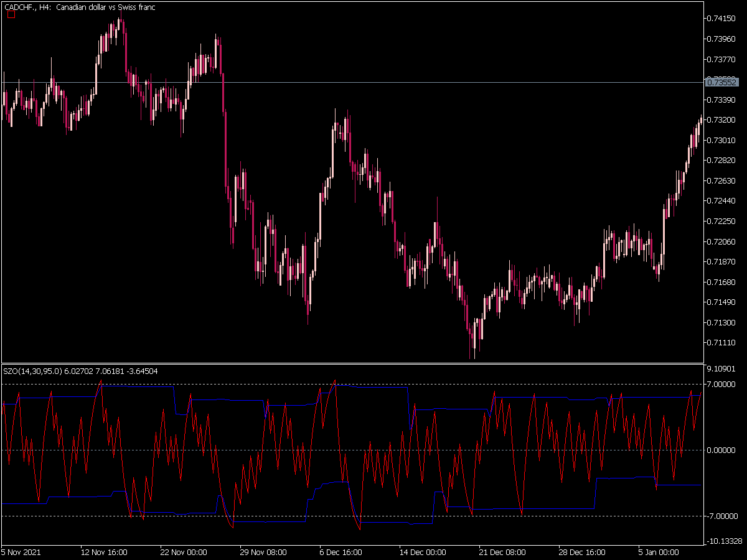The width and height of the screenshot is (747, 560).
Task: Click the -7.00000 indicator level label
Action: pos(723,516)
